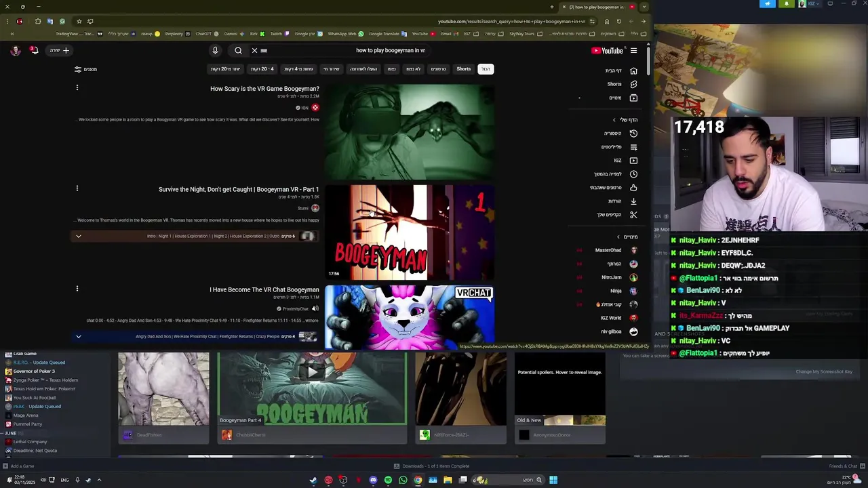
Task: Open IGZ World subscription channel
Action: coord(618,318)
